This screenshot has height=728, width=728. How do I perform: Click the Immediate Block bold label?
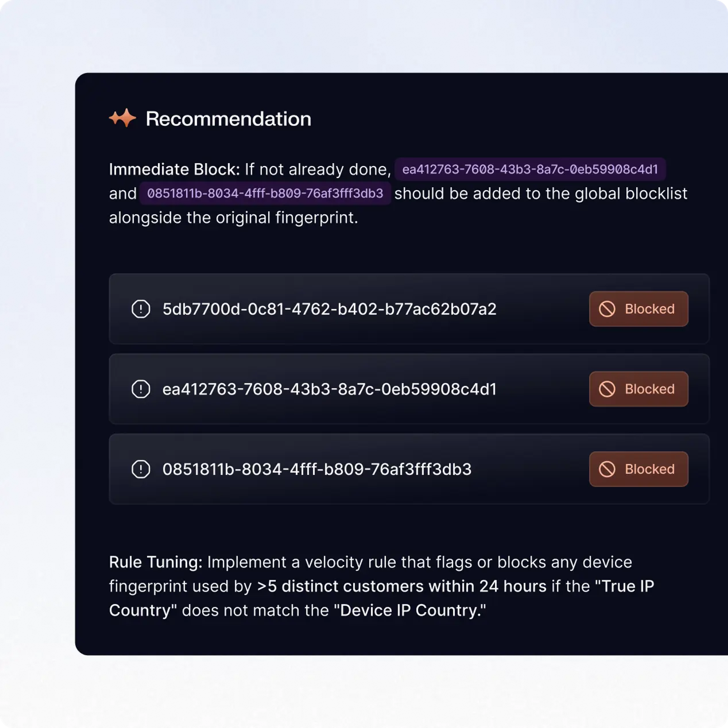174,169
